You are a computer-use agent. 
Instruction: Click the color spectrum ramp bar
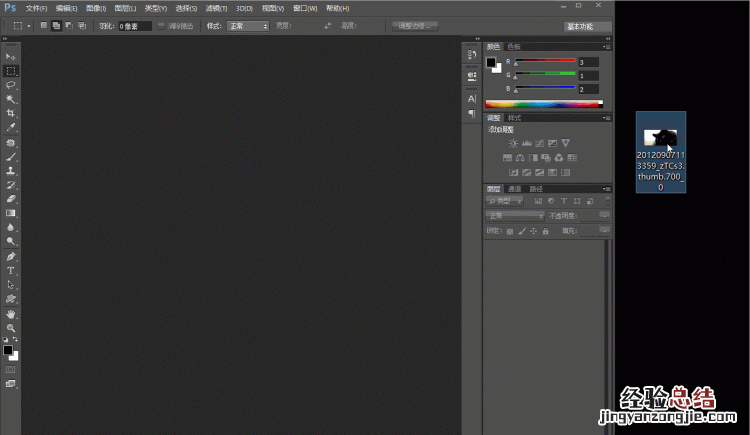(x=543, y=103)
